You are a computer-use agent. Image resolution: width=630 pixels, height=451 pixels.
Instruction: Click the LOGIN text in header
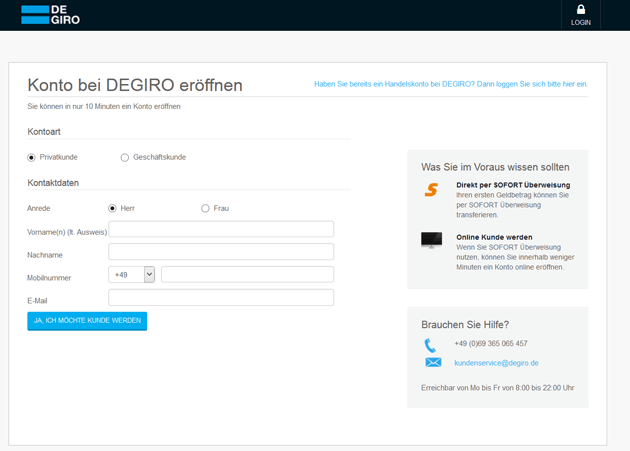tap(581, 23)
